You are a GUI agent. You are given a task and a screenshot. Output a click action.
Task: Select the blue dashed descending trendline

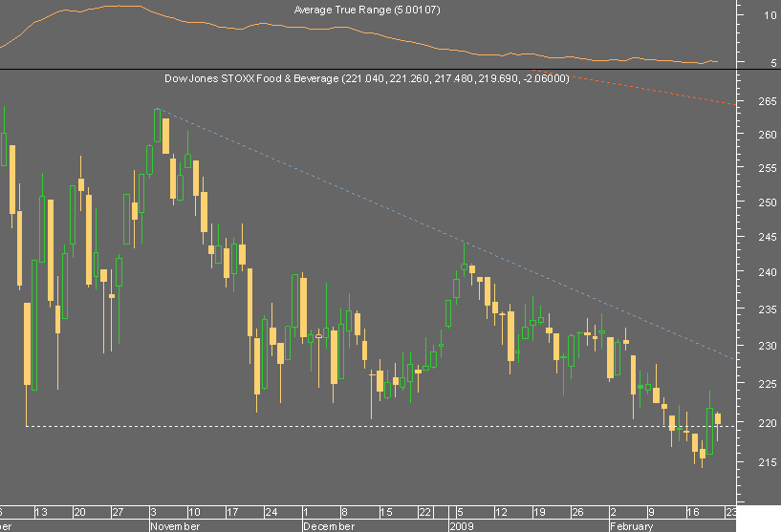(x=446, y=233)
